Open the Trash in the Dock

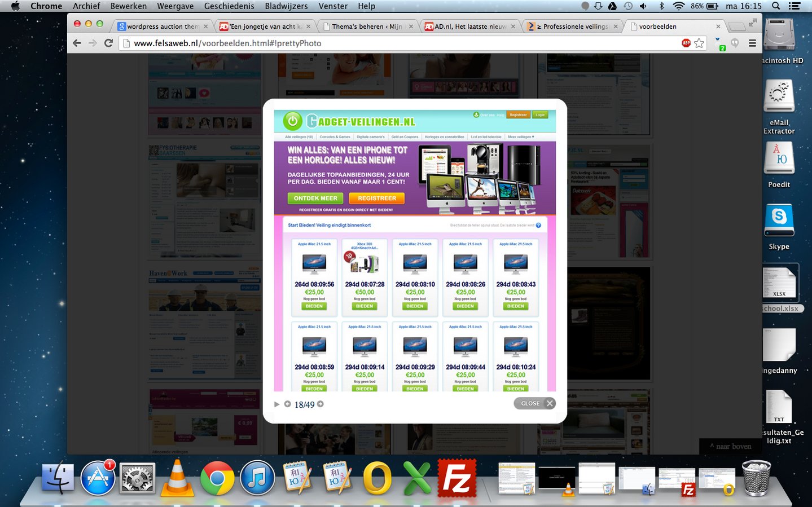tap(756, 478)
